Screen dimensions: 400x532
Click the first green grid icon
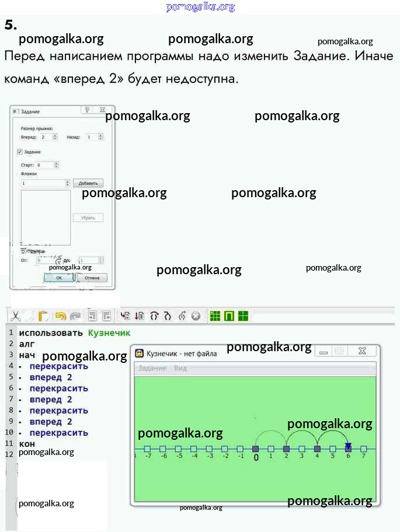[215, 316]
